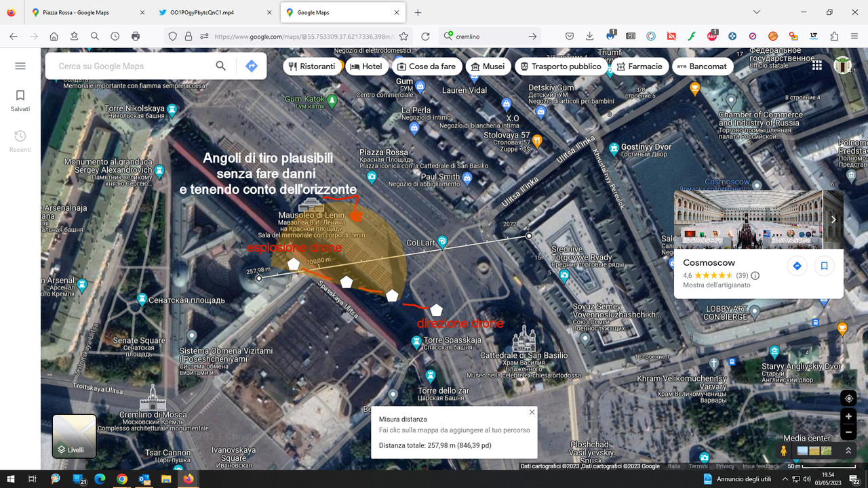Filter map by Hotel
Viewport: 868px width, 488px height.
click(x=366, y=66)
